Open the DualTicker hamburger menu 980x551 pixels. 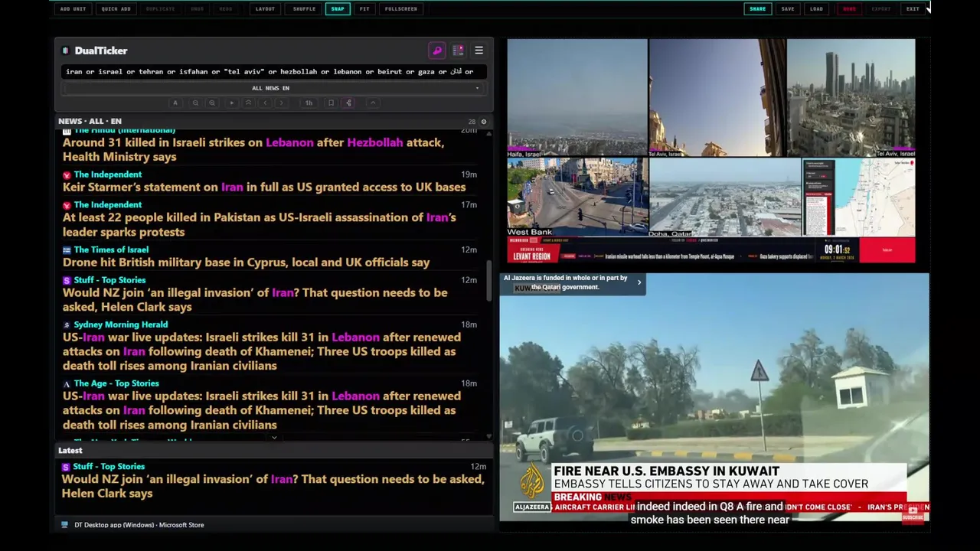tap(479, 51)
